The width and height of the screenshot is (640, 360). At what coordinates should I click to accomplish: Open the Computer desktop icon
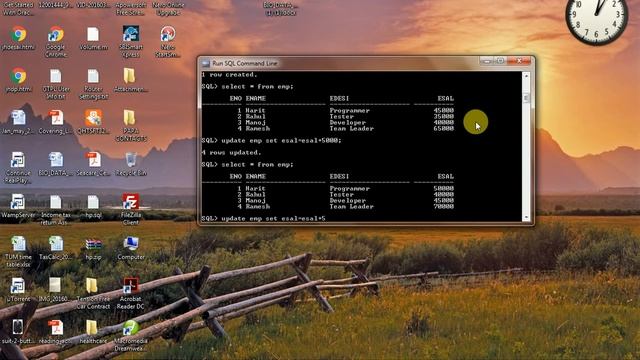point(131,244)
